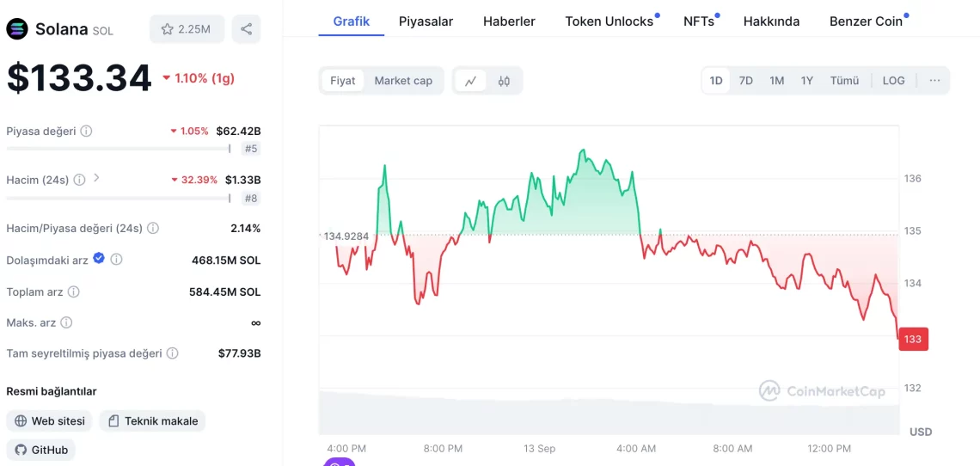Viewport: 980px width, 466px height.
Task: Expand the Hacim (24s) chevron
Action: (x=96, y=178)
